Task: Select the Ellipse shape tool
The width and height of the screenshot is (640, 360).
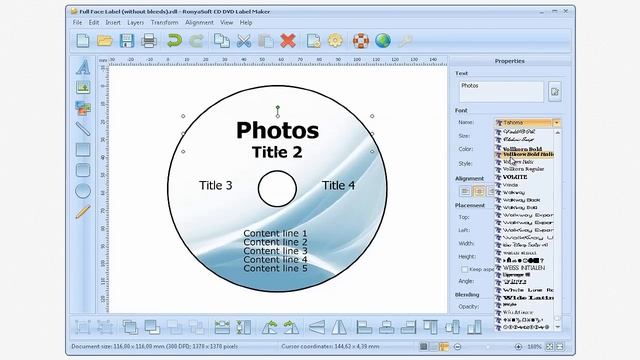Action: tap(83, 191)
